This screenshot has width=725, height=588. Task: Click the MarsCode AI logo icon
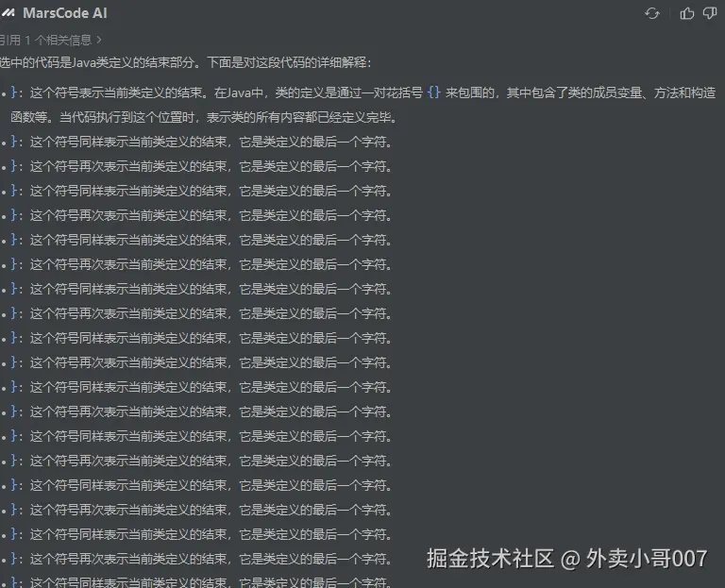(8, 13)
